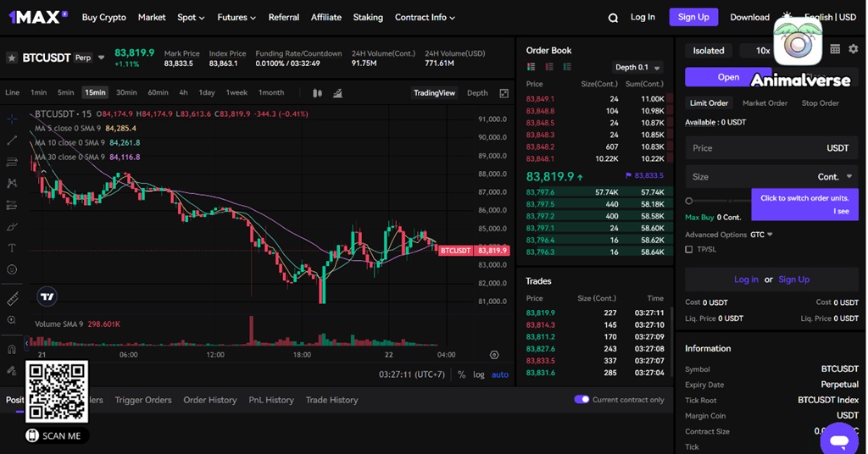Open chart indicators icon

tap(337, 93)
